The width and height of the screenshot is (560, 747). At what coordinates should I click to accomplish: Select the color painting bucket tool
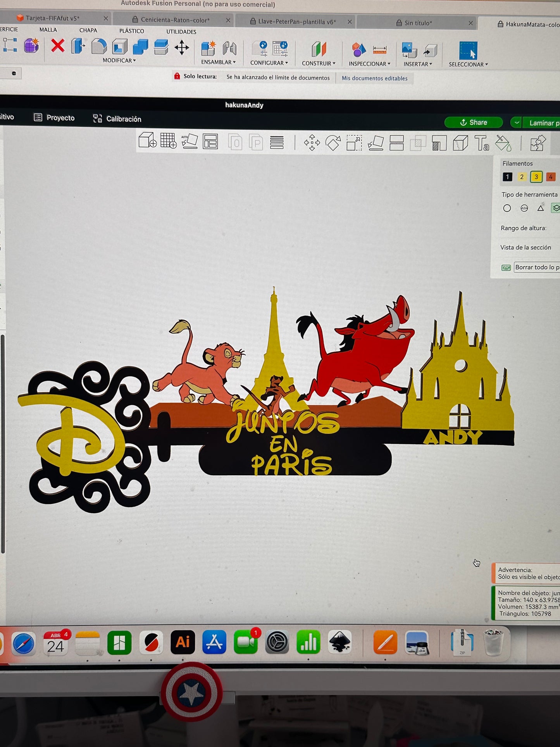coord(503,143)
